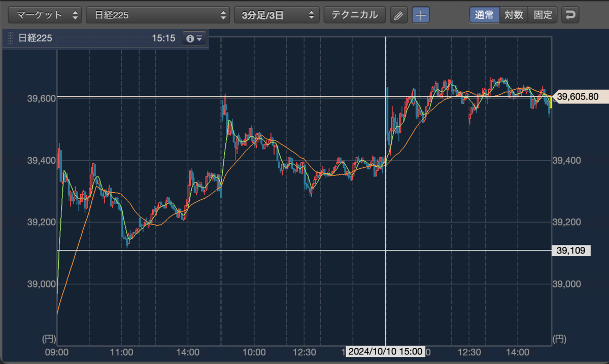Click the 日経225 legend label
609x364 pixels.
(x=35, y=38)
